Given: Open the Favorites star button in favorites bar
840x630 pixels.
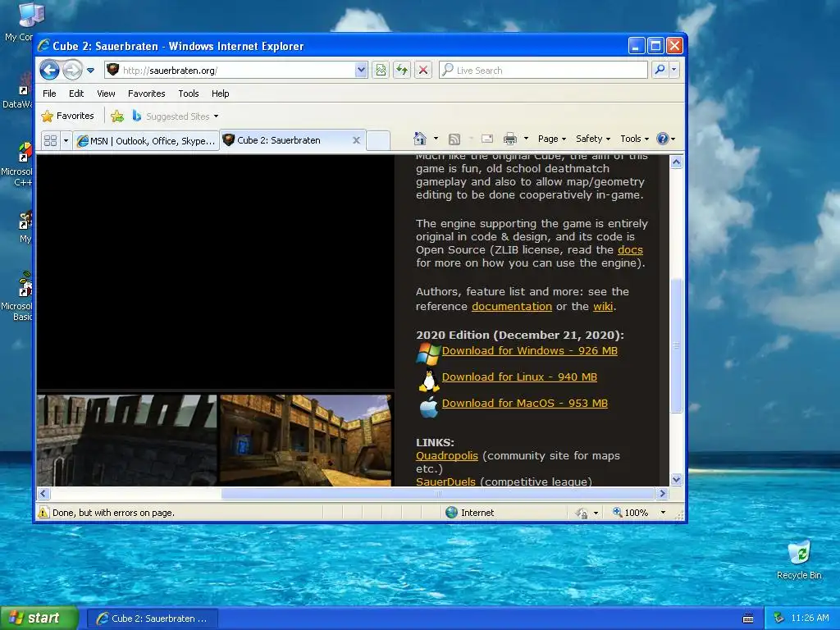Looking at the screenshot, I should 68,116.
